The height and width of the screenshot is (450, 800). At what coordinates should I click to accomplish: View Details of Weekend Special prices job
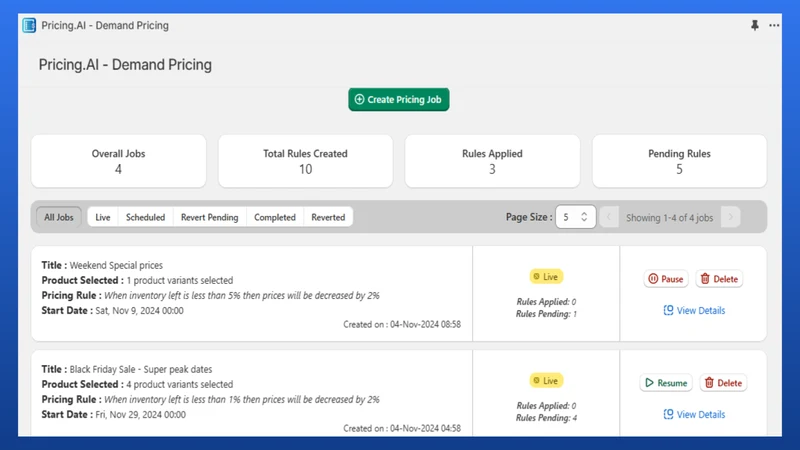point(694,310)
